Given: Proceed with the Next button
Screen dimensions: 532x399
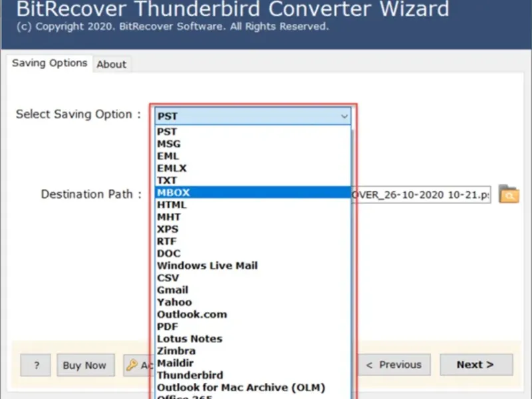Looking at the screenshot, I should (476, 364).
